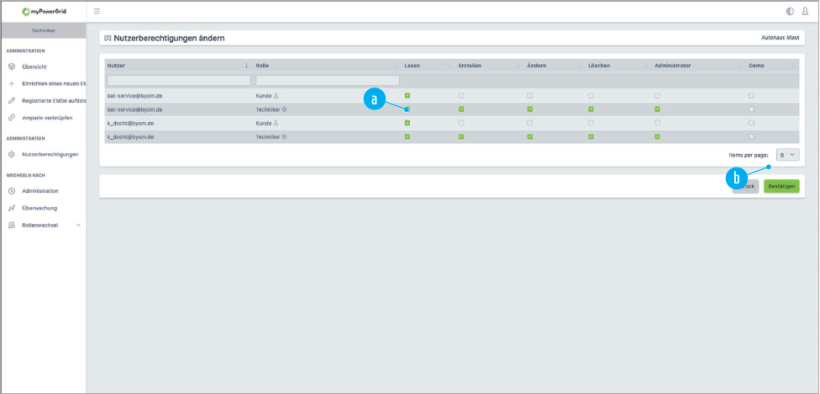Toggle the dark mode contrast icon
The height and width of the screenshot is (394, 820).
pyautogui.click(x=790, y=12)
